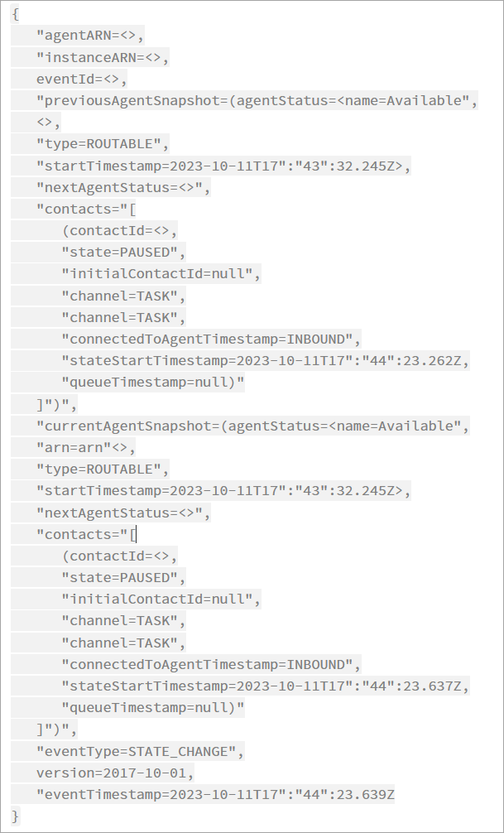The image size is (504, 833).
Task: Click the last "queueTimestamp=null)" line
Action: [x=153, y=707]
